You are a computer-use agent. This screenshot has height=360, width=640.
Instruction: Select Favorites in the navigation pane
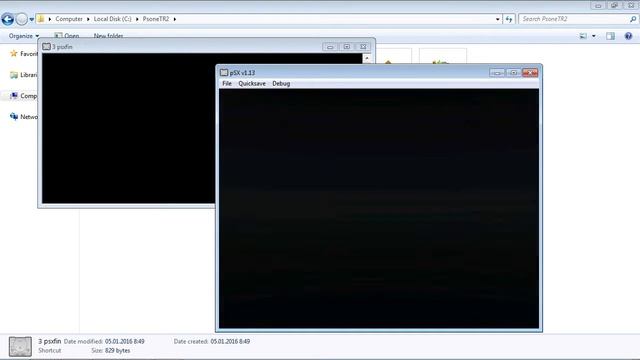click(24, 53)
